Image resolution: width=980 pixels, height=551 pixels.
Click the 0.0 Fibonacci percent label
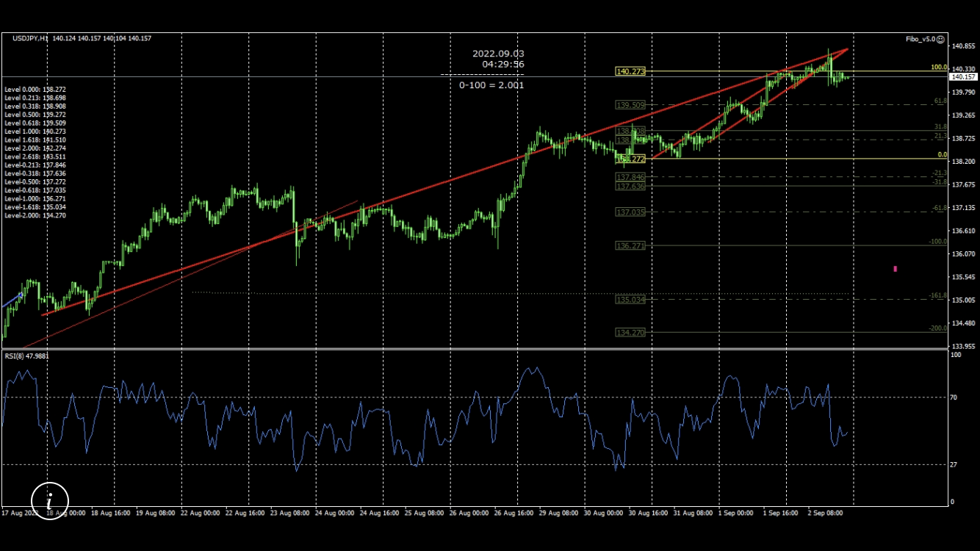tap(943, 155)
